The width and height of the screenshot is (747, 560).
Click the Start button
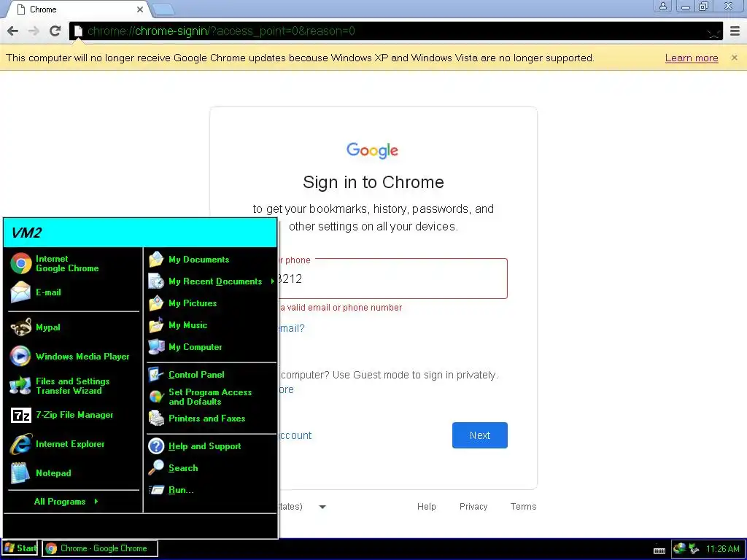20,548
